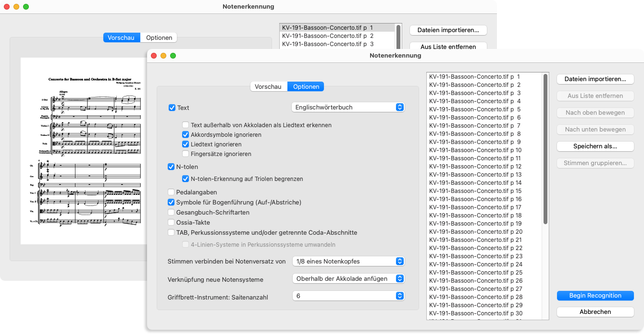Switch to Vorschau tab in front window
Screen dimensions: 644x336
pos(268,87)
